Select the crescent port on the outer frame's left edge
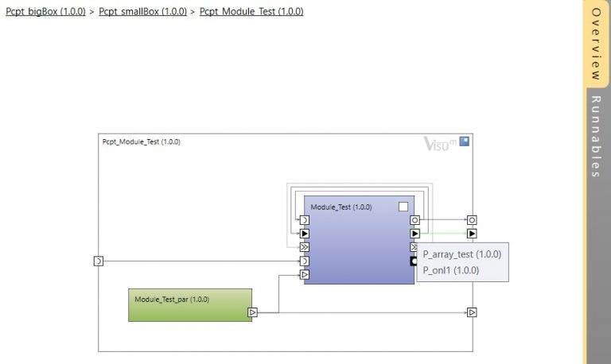 coord(99,261)
